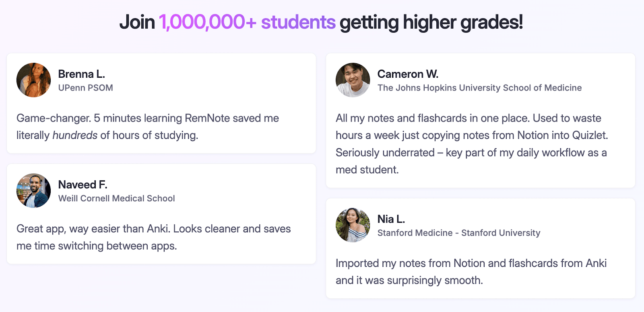Click the Johns Hopkins University School of Medicine label

coord(479,88)
